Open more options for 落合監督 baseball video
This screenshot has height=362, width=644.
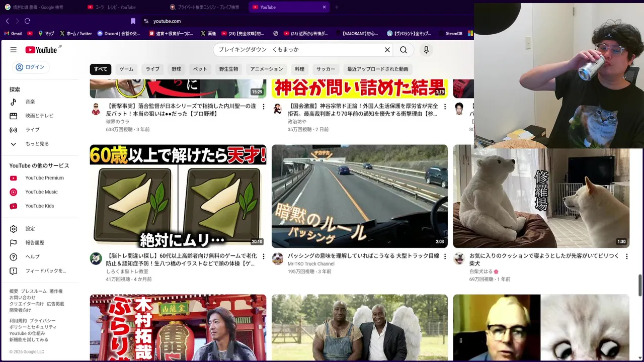263,107
